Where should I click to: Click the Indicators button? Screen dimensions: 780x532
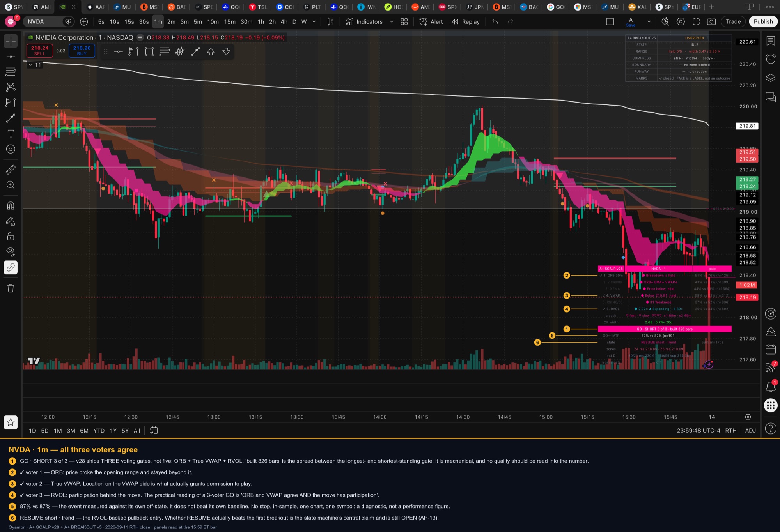point(364,22)
